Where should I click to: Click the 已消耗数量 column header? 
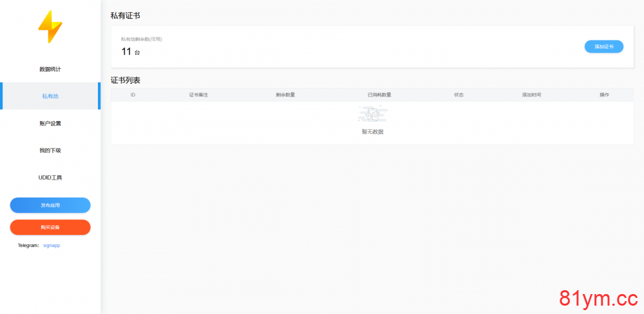click(379, 95)
